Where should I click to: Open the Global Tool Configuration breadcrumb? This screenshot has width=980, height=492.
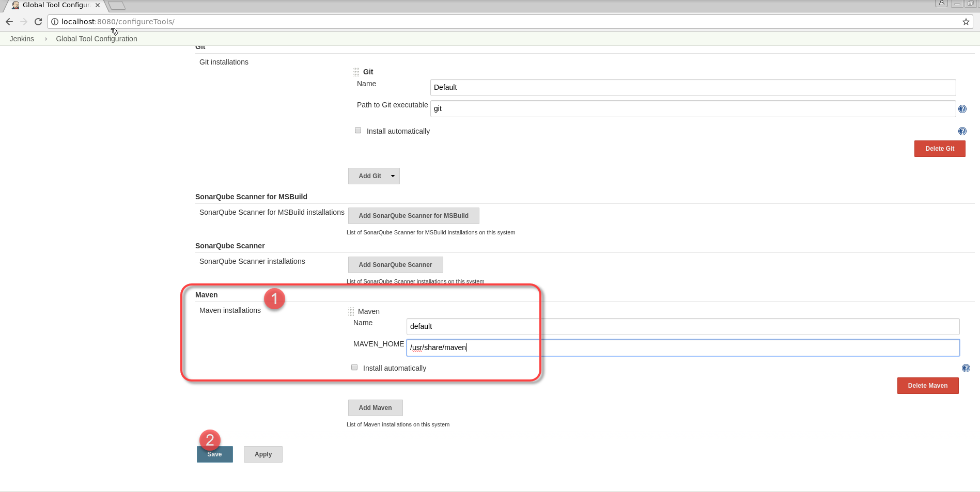(97, 39)
